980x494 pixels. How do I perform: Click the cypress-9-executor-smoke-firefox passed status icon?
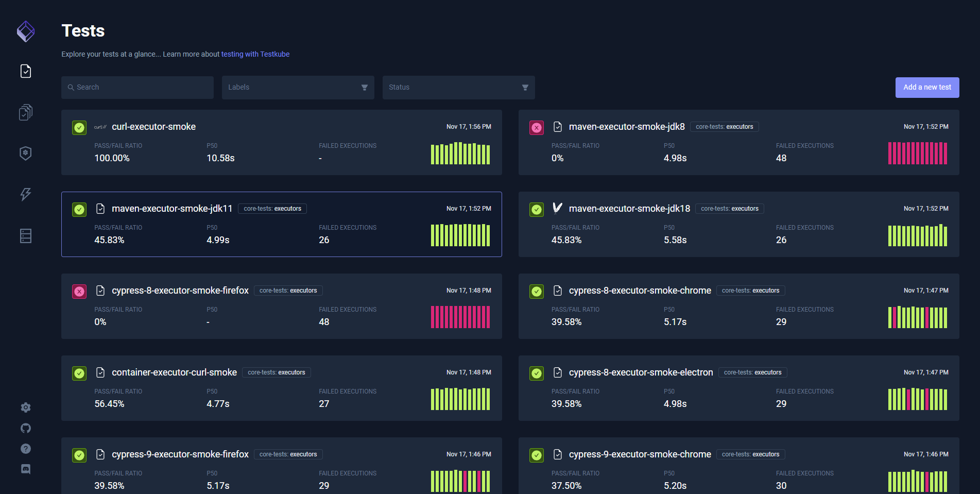pos(79,455)
